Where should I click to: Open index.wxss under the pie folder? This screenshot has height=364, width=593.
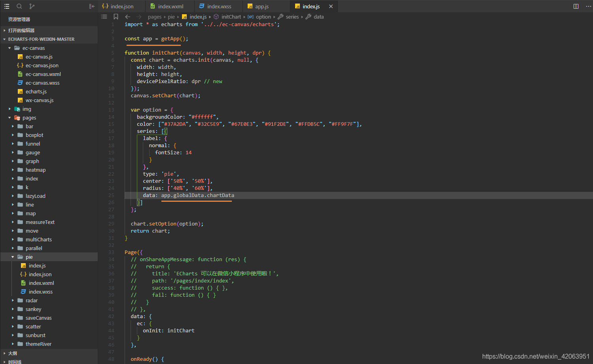point(49,292)
